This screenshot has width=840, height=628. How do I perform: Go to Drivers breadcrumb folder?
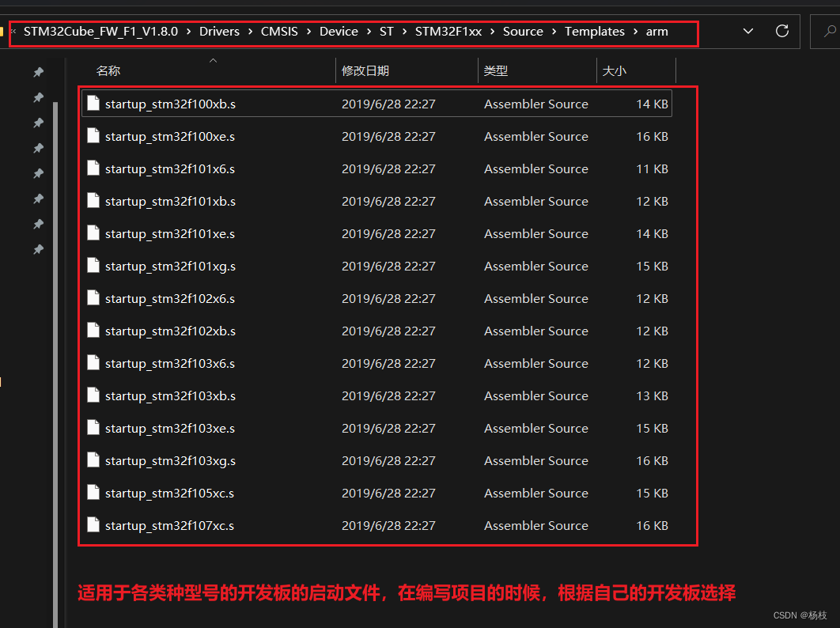[220, 32]
